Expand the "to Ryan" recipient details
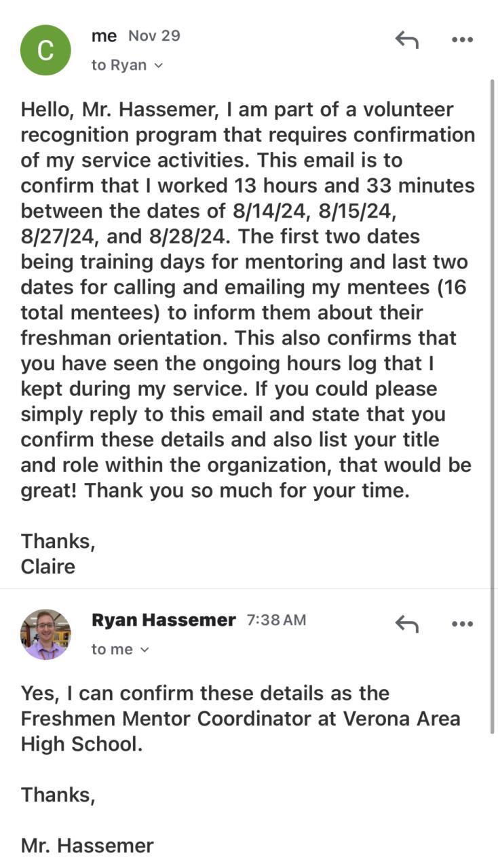The width and height of the screenshot is (498, 868). tap(128, 66)
